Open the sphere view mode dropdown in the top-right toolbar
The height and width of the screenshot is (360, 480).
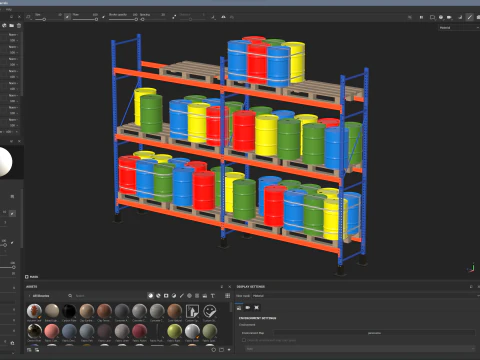click(x=441, y=17)
